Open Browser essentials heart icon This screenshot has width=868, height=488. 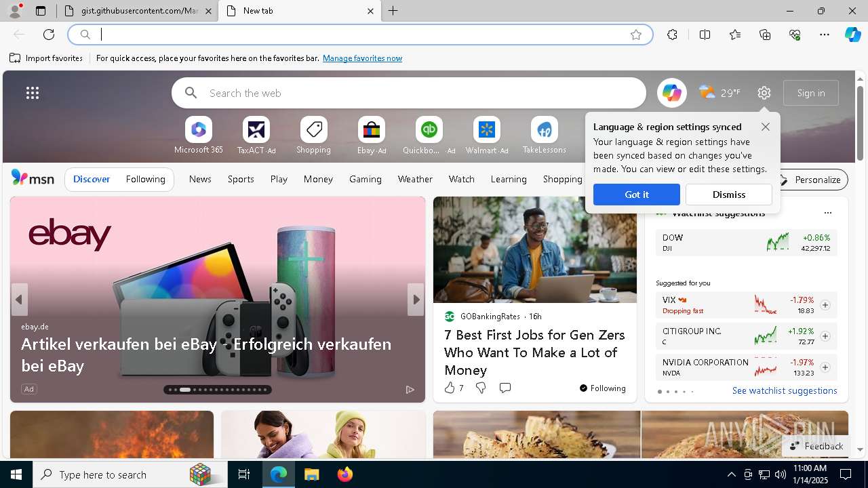tap(795, 35)
